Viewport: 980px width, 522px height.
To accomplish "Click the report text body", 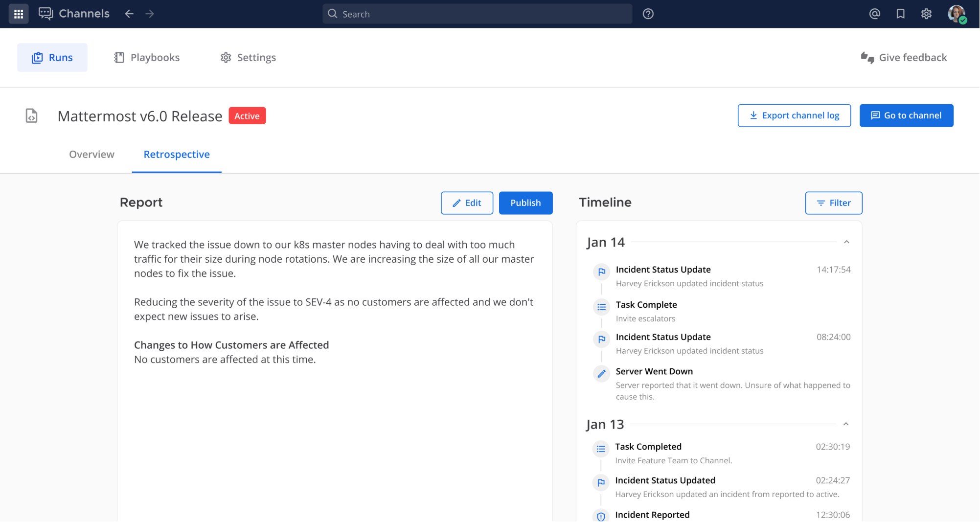I will click(335, 302).
